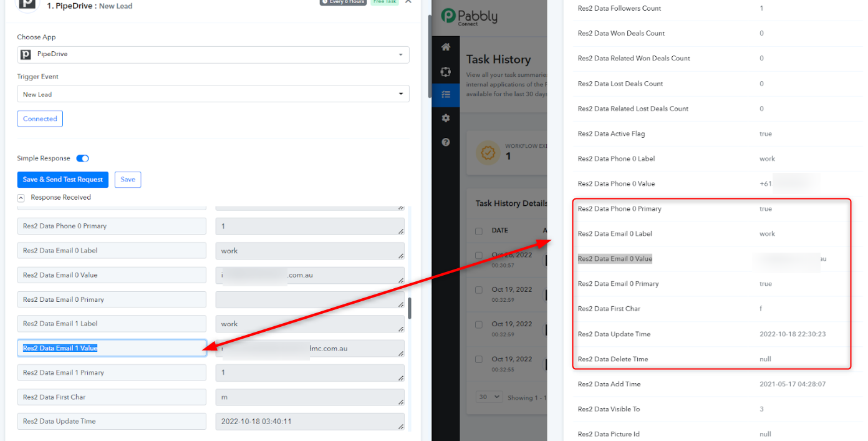Image resolution: width=868 pixels, height=441 pixels.
Task: Click the empty Email 0 Primary value field
Action: (310, 299)
